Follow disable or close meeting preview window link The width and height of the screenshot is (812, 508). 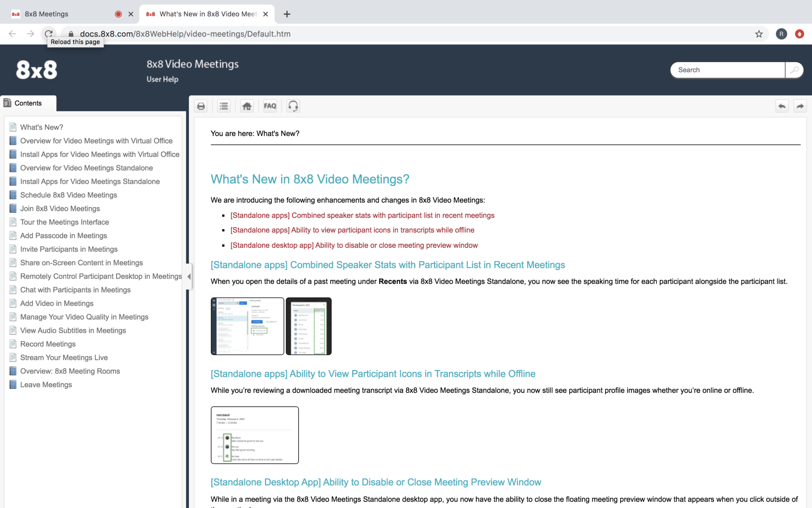pos(354,245)
